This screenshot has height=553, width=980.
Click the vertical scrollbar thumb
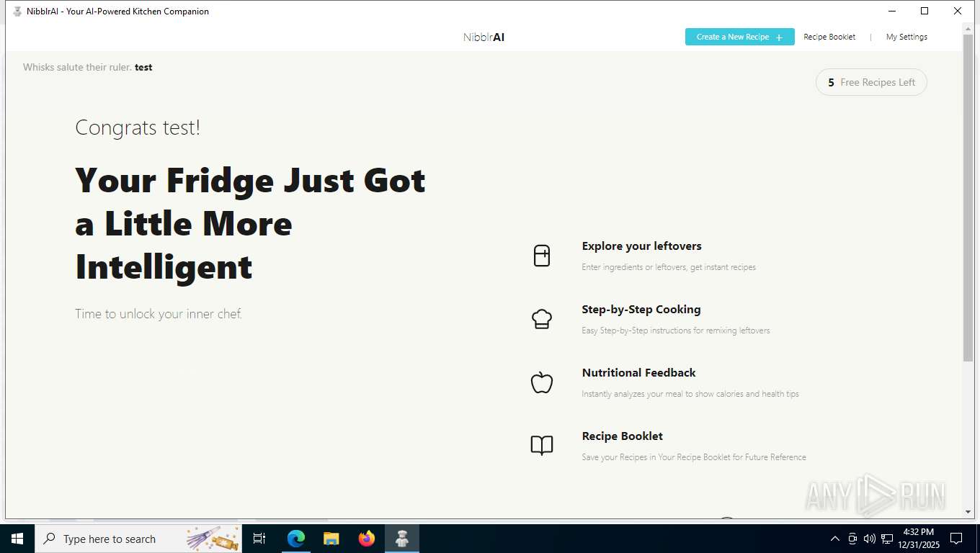coord(968,197)
